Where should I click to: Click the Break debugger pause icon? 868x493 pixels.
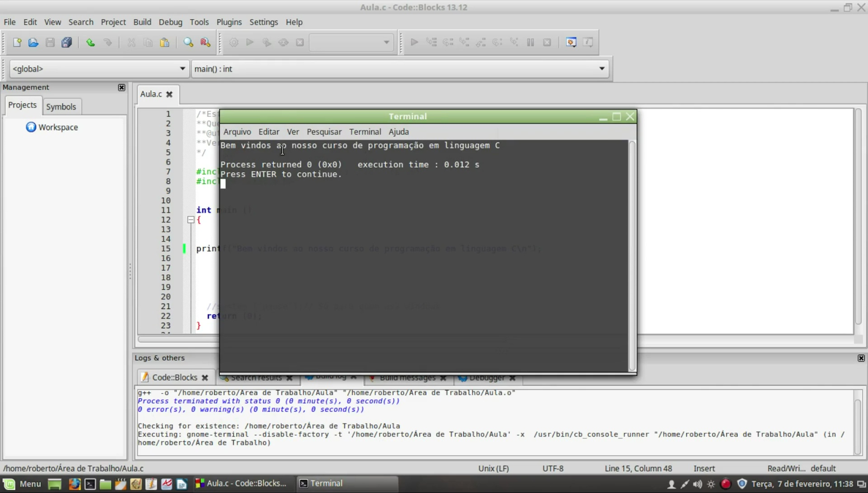click(531, 42)
